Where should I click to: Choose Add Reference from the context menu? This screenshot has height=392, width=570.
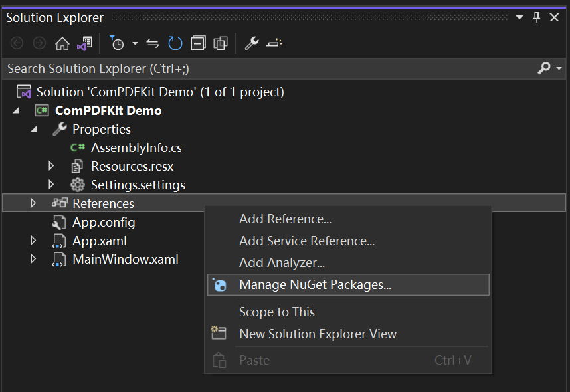pyautogui.click(x=285, y=219)
